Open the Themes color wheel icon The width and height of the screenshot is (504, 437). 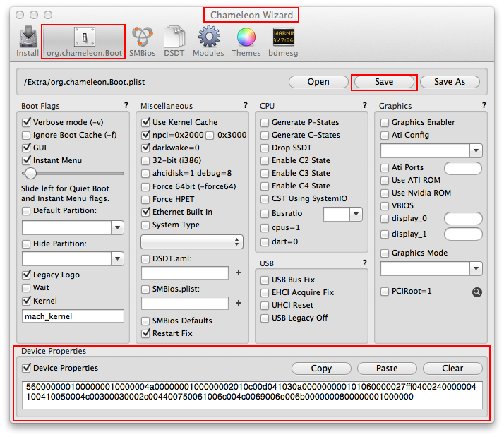246,41
